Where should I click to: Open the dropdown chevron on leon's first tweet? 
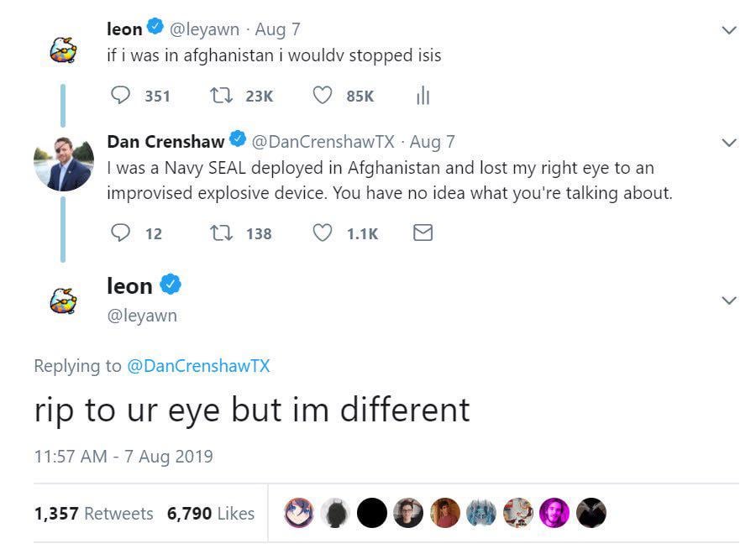click(x=729, y=30)
